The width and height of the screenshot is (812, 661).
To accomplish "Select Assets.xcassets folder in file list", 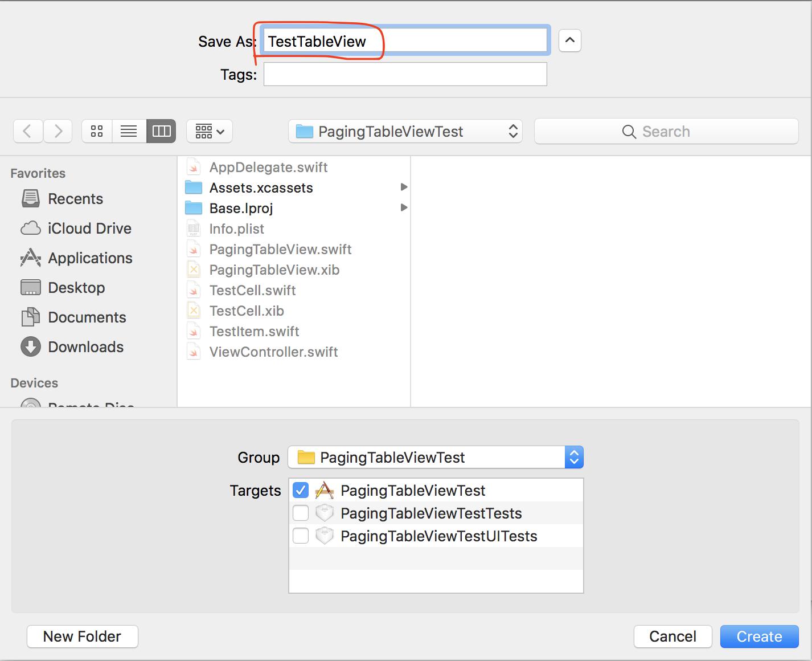I will [x=261, y=188].
